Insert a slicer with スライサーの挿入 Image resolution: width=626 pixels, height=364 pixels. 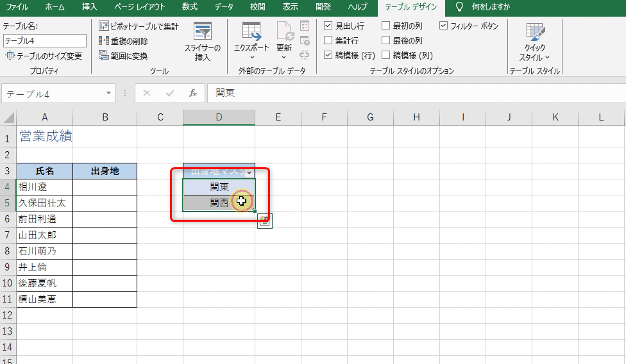(202, 42)
